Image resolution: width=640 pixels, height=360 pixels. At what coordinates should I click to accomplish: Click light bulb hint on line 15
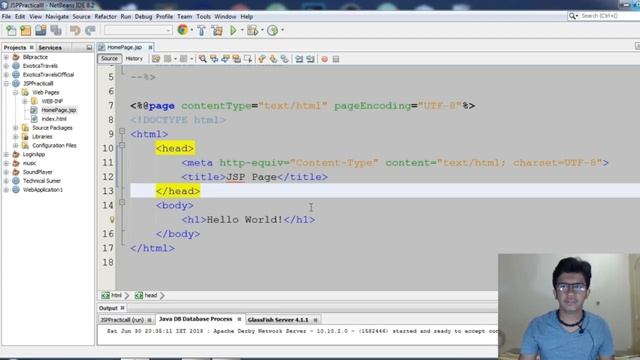point(112,220)
